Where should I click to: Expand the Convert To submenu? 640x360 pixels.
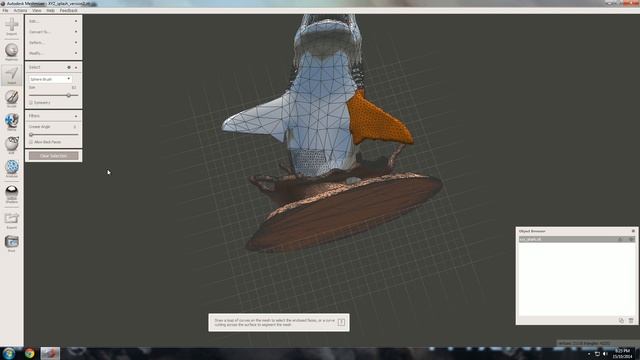(53, 32)
